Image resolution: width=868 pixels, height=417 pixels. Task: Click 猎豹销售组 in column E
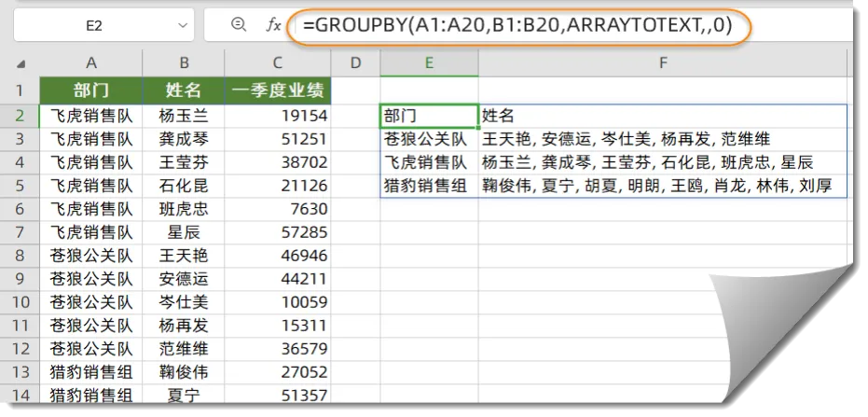[430, 186]
